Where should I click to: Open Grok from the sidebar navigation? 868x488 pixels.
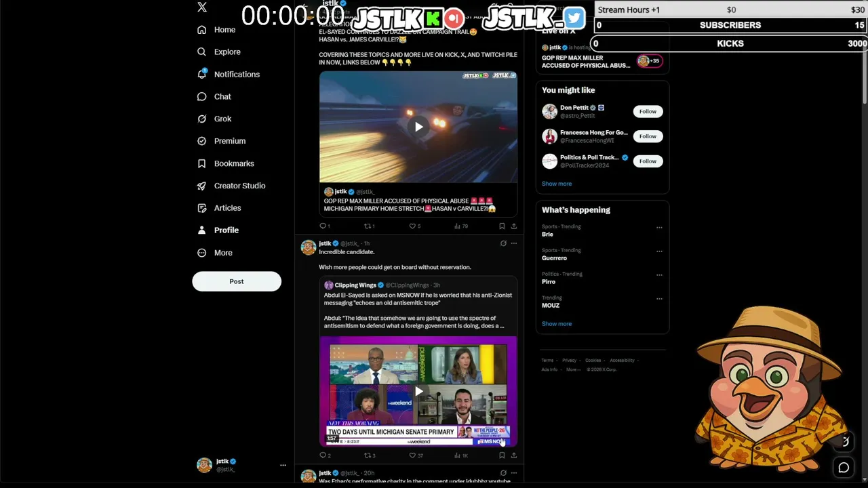pos(214,119)
